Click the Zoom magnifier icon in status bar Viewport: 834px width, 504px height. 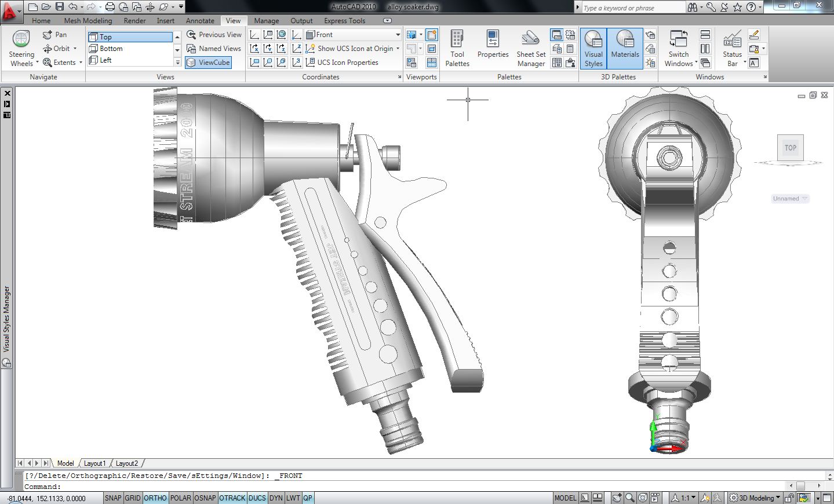coord(630,498)
